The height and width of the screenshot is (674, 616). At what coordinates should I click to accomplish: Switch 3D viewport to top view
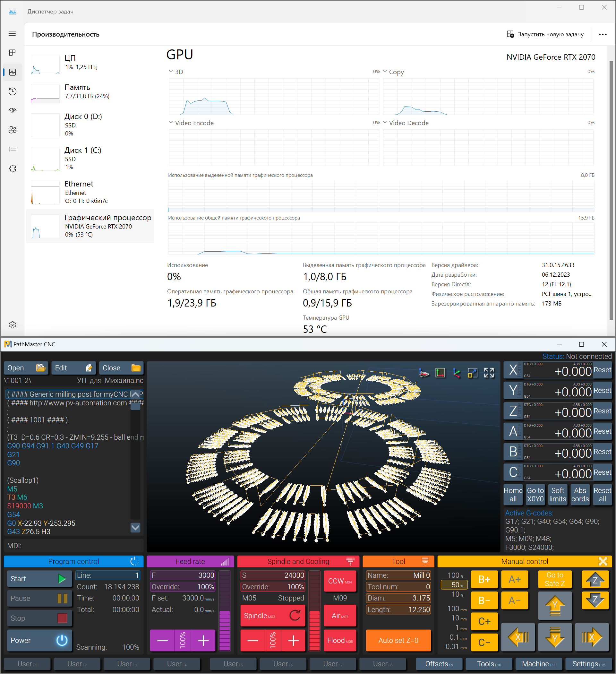tap(440, 373)
